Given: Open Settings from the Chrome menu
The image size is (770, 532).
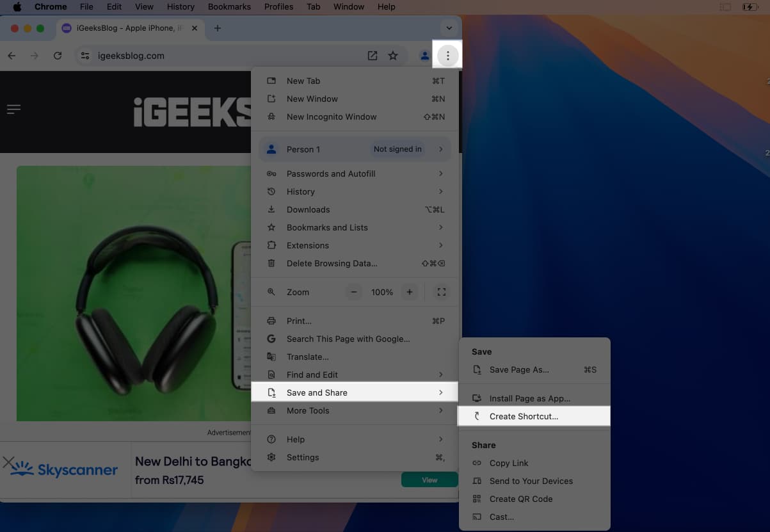Looking at the screenshot, I should (355, 457).
